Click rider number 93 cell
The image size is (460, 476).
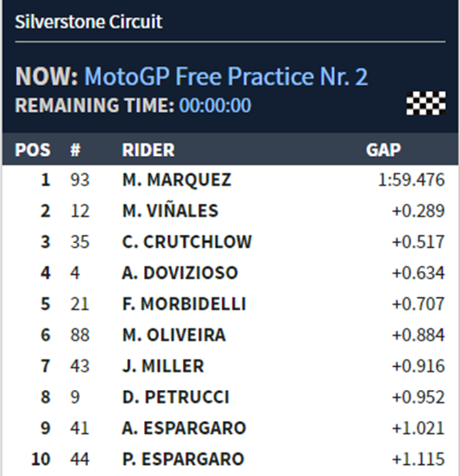point(80,179)
